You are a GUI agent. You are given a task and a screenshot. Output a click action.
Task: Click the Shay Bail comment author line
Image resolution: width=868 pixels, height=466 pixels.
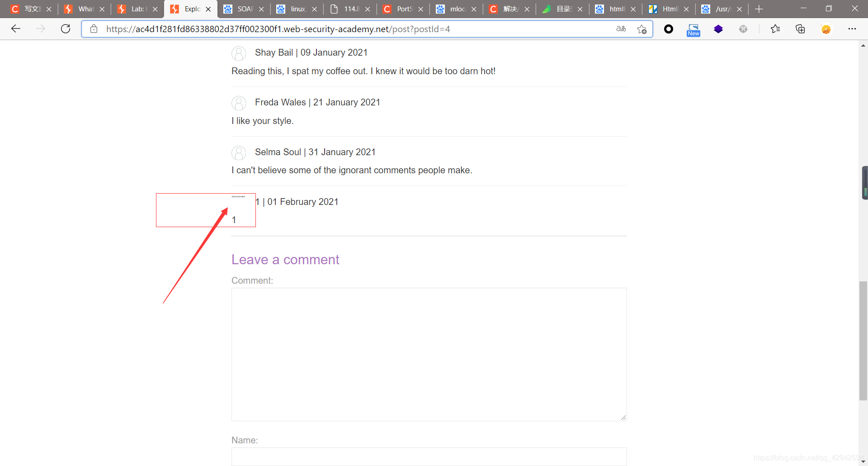pyautogui.click(x=311, y=52)
